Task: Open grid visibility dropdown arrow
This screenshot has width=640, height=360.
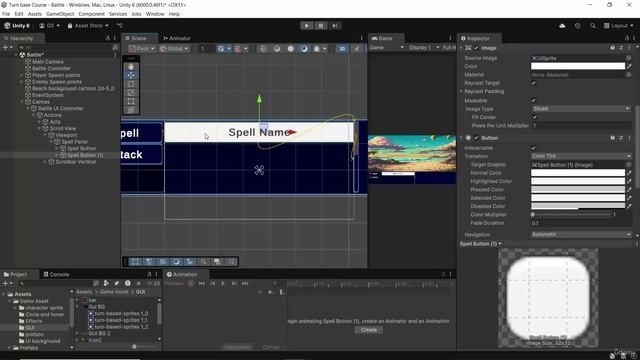Action: tap(229, 49)
